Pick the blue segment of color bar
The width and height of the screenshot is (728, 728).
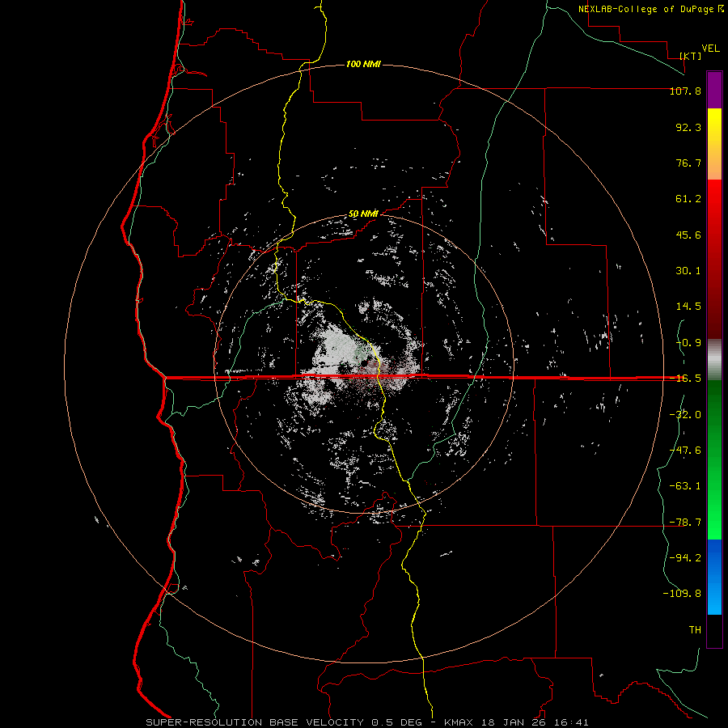tap(714, 577)
